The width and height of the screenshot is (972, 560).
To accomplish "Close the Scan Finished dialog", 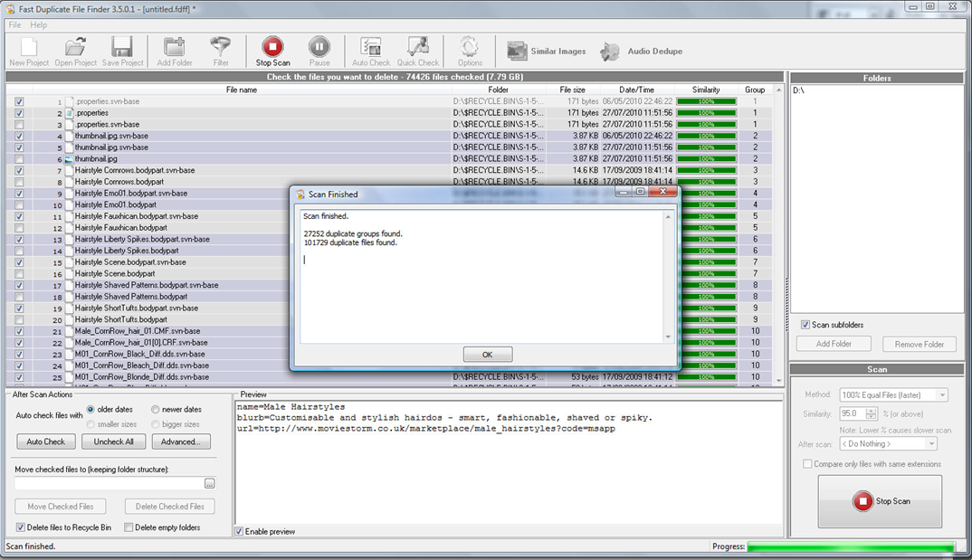I will (662, 192).
